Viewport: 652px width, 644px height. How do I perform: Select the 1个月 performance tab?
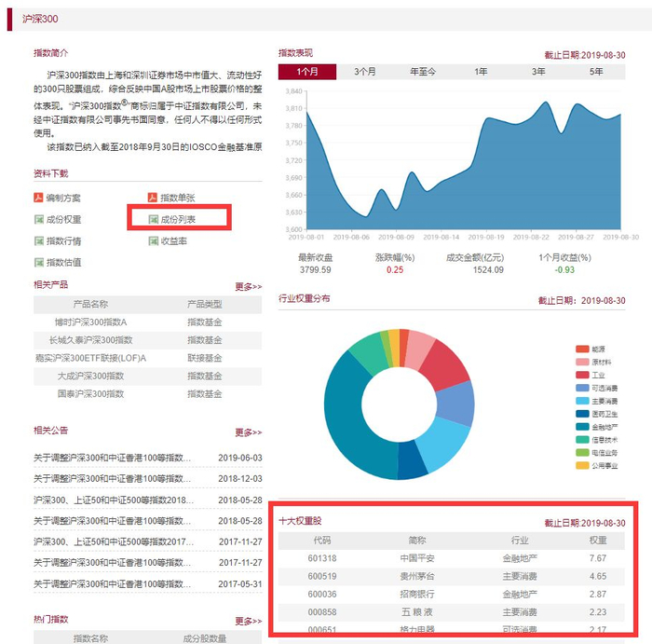coord(307,72)
